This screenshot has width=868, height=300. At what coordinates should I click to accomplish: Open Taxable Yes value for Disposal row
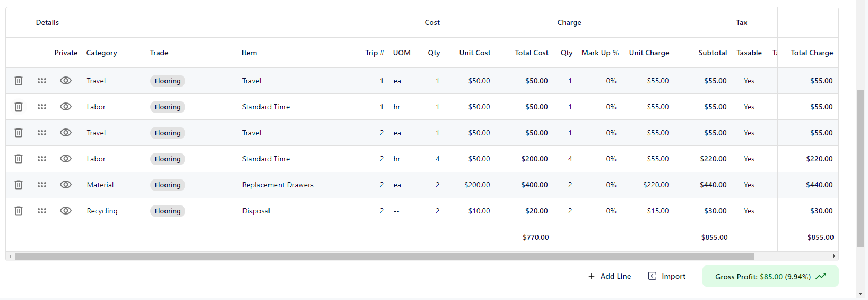click(749, 211)
